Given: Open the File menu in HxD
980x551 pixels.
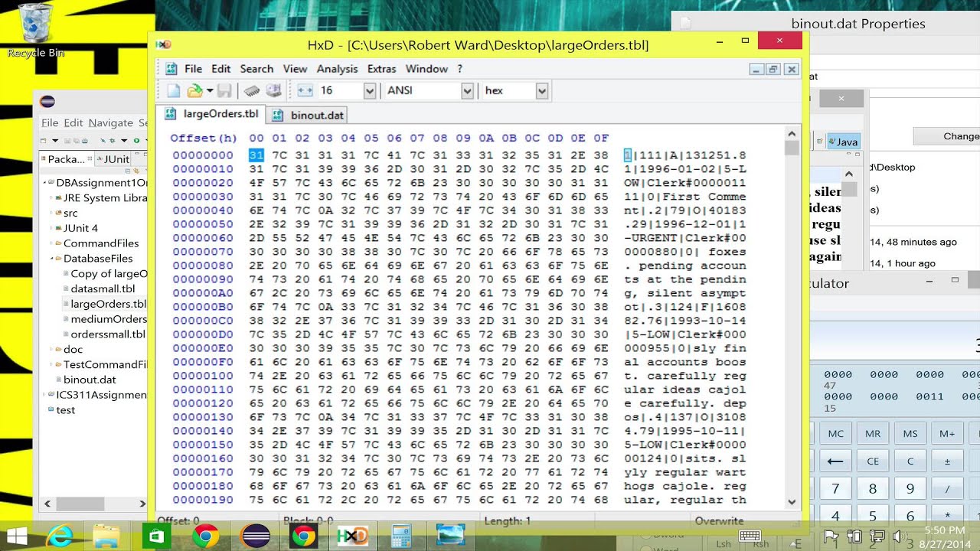Looking at the screenshot, I should point(193,69).
